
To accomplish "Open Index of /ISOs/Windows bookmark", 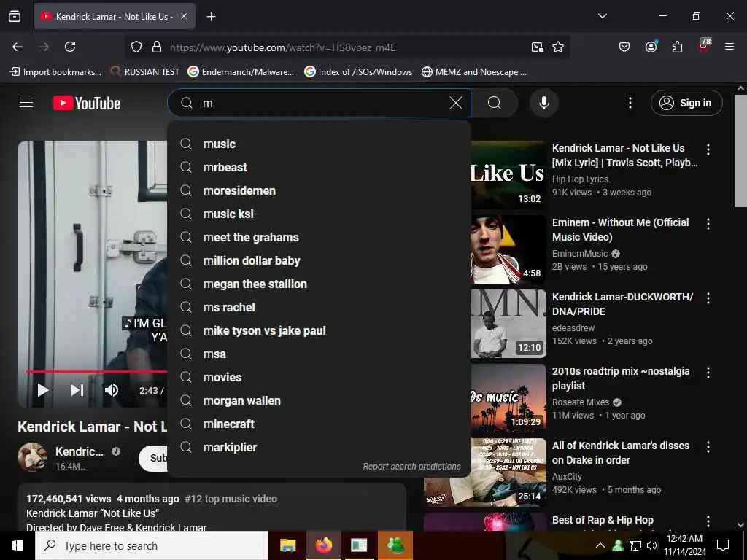I will pyautogui.click(x=358, y=72).
